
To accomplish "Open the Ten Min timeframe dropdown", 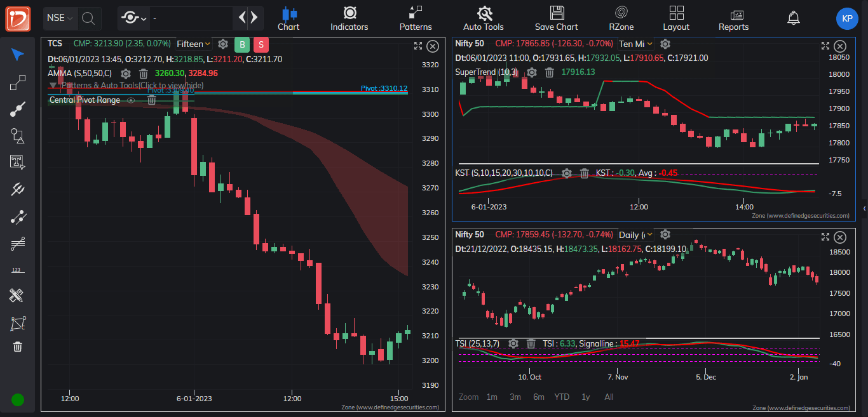I will point(636,44).
